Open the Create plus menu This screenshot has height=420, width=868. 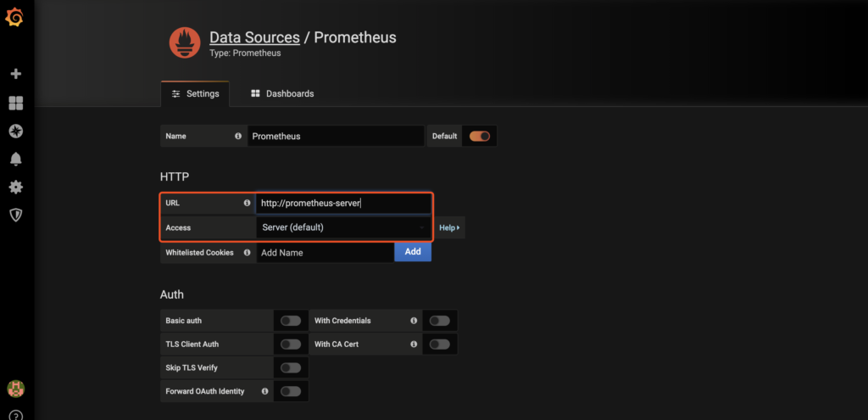(x=16, y=74)
